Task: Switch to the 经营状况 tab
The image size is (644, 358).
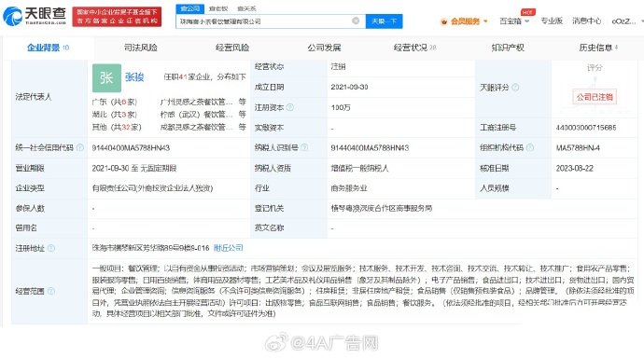Action: (414, 48)
